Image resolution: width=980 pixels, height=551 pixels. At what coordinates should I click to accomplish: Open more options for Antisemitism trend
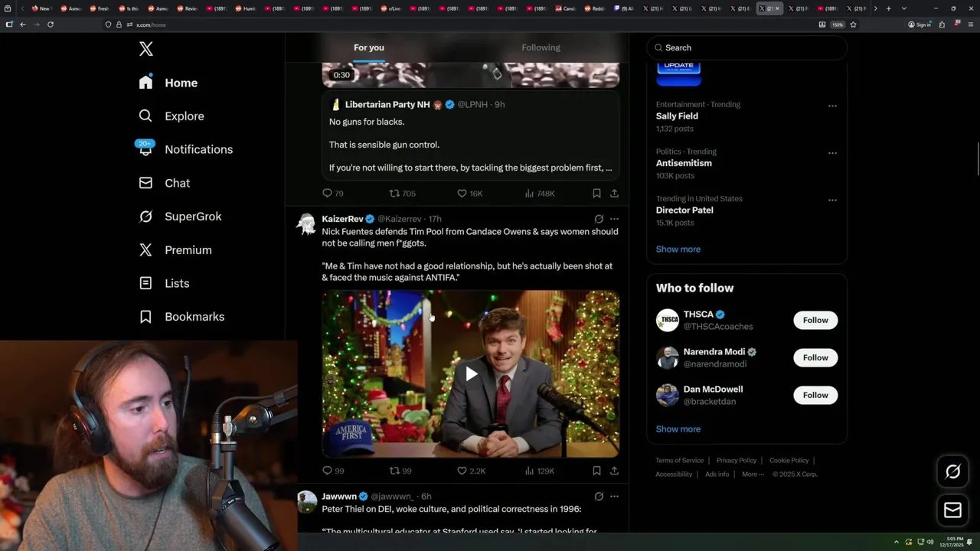[832, 153]
